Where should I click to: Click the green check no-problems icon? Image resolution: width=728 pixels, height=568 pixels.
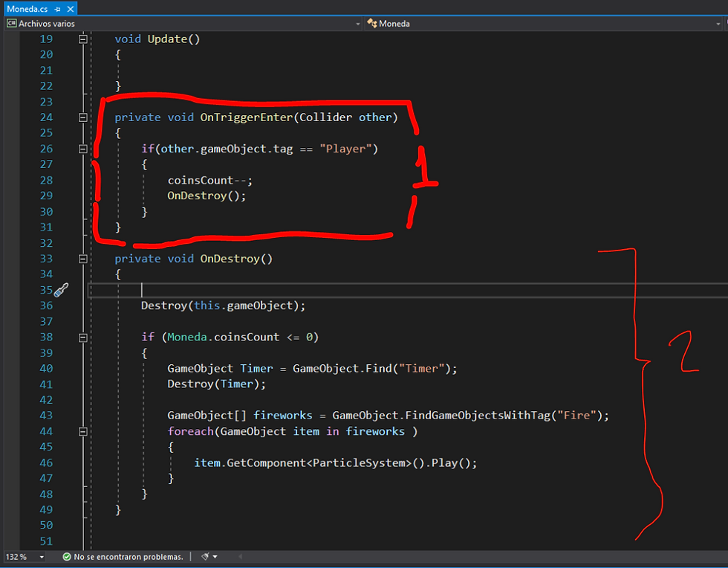[67, 557]
